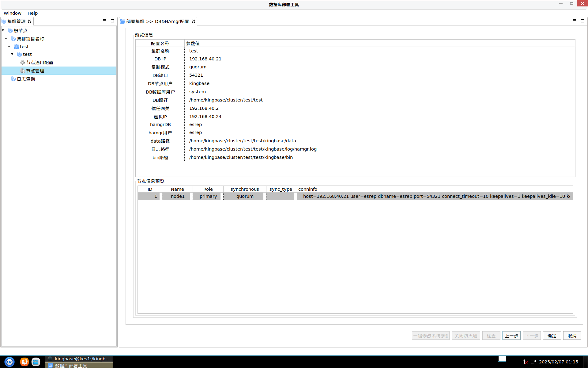Select the node1 primary table row
This screenshot has width=588, height=368.
pyautogui.click(x=208, y=196)
